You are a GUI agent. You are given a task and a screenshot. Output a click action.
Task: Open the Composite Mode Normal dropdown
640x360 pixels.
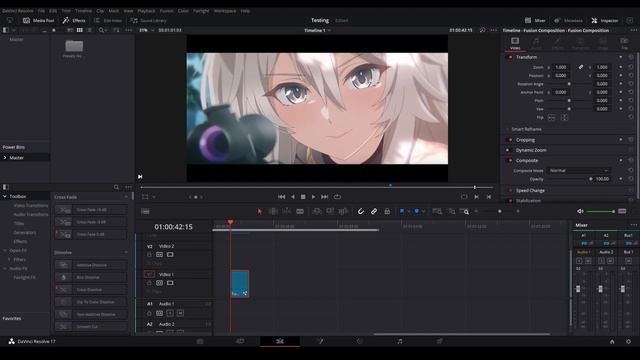point(578,171)
